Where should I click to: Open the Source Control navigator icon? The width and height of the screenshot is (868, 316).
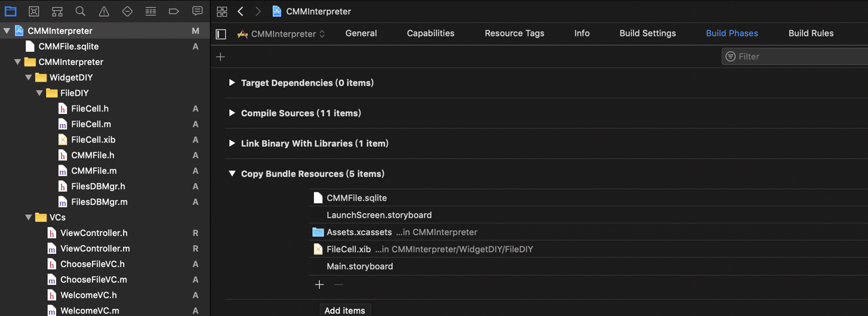pyautogui.click(x=34, y=11)
